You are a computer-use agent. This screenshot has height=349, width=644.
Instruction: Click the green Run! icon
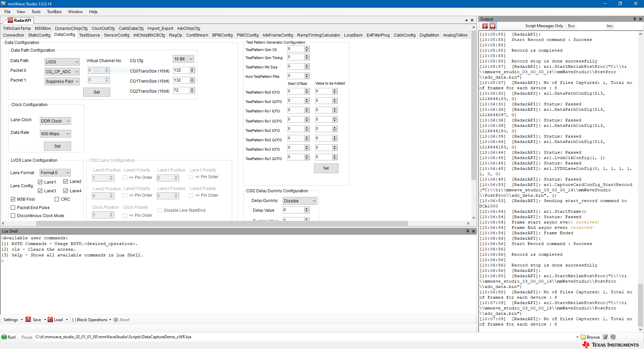tap(4, 337)
